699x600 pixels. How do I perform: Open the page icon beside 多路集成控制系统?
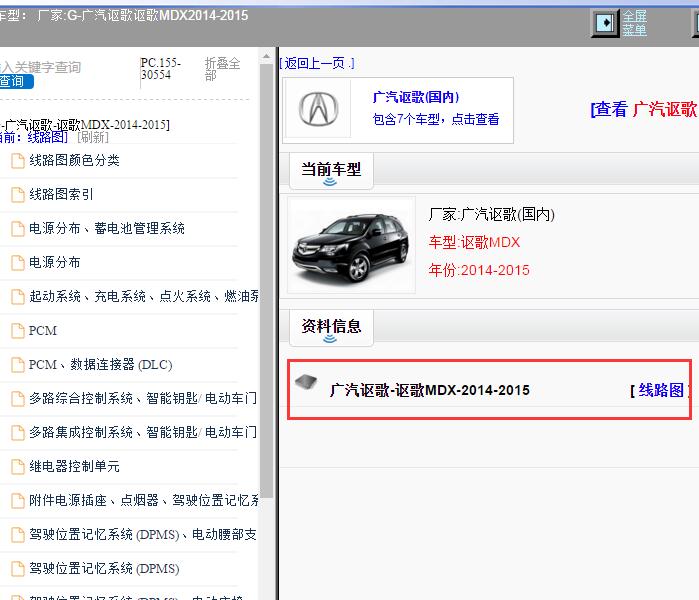point(18,432)
